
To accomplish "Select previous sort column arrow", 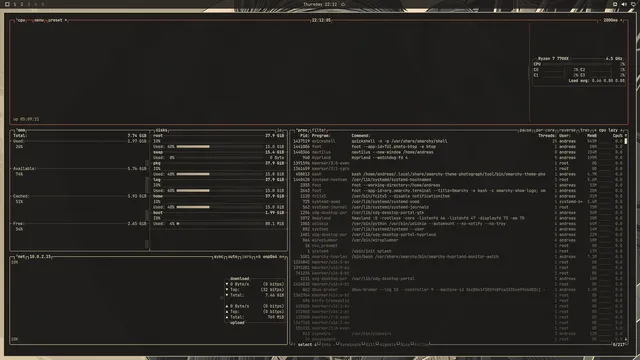I will click(x=595, y=130).
